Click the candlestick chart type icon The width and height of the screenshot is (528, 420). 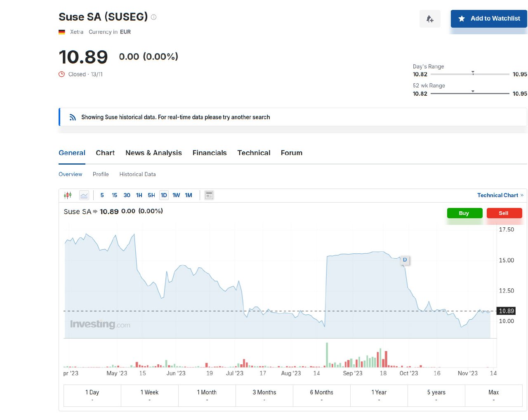(68, 195)
